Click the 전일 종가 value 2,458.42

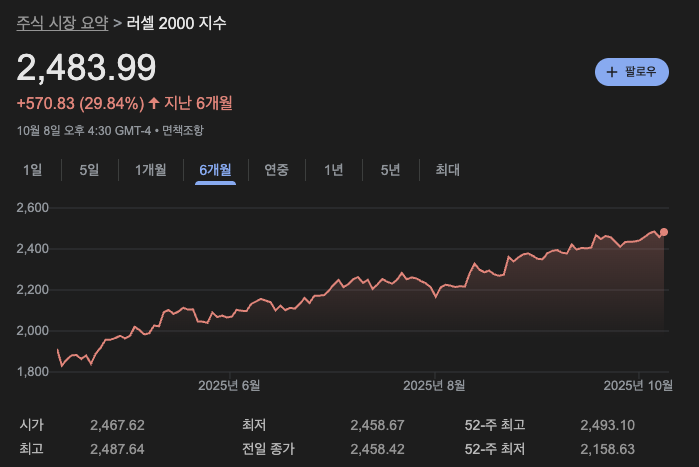click(377, 449)
